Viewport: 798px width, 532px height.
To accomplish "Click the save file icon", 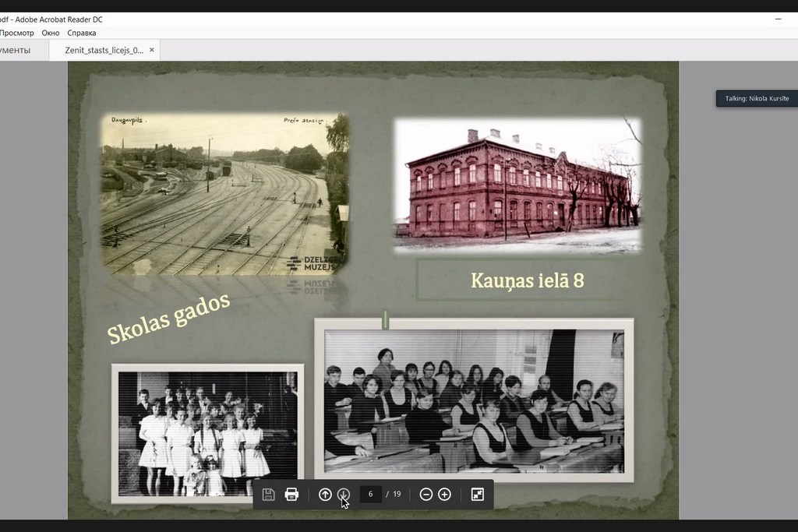I will 269,495.
